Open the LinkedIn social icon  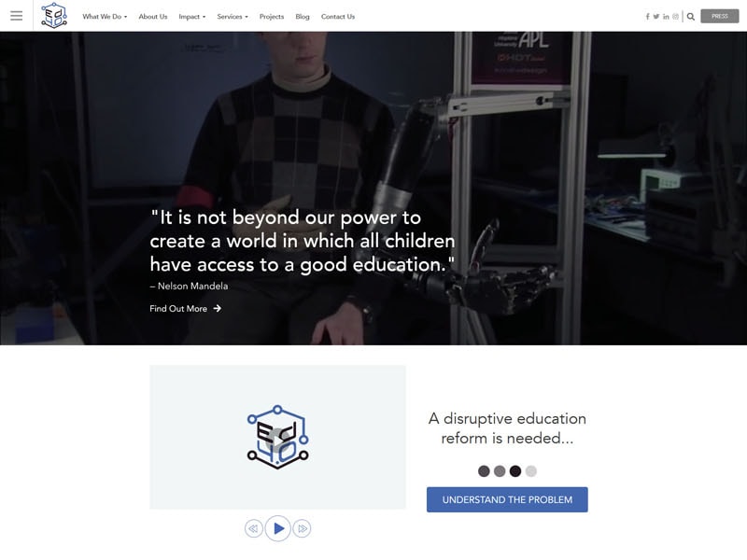pyautogui.click(x=666, y=17)
